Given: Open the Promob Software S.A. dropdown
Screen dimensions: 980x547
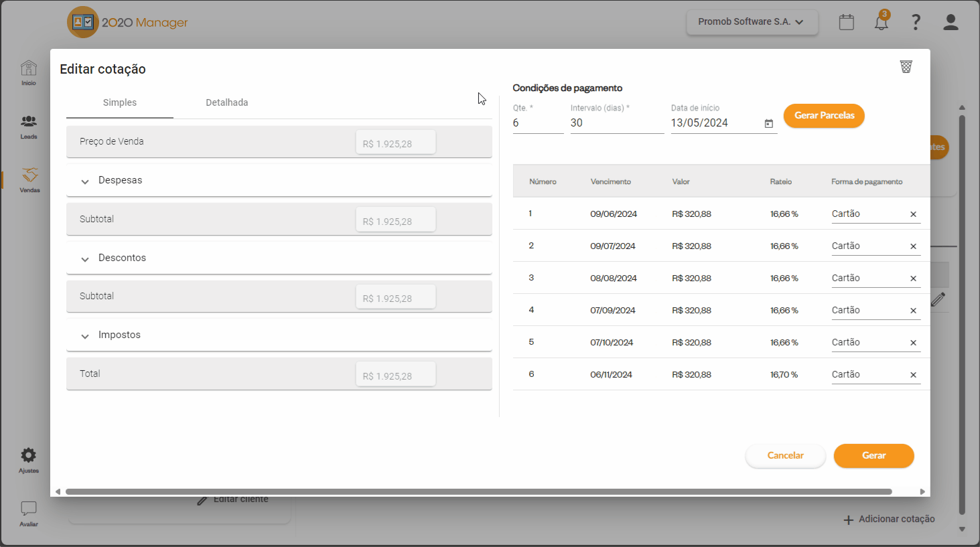Looking at the screenshot, I should [752, 22].
